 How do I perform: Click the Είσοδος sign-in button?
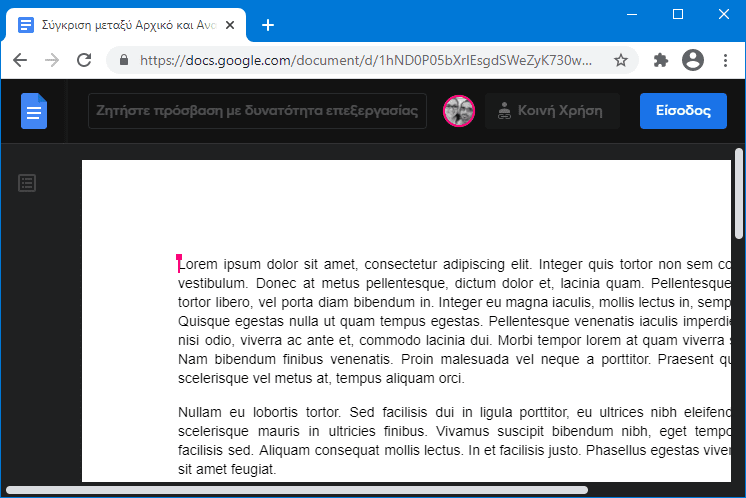click(683, 111)
